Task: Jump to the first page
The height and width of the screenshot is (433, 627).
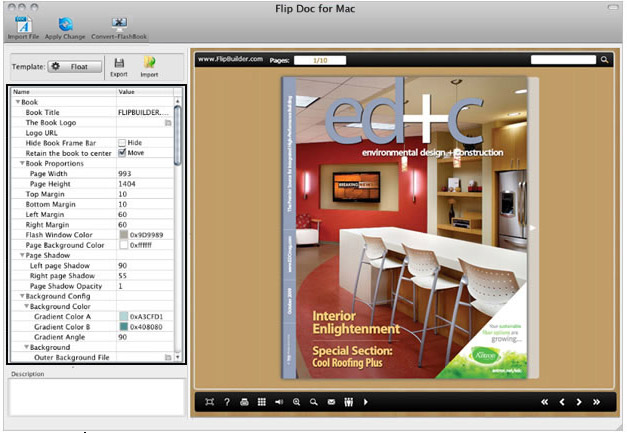Action: pos(544,402)
